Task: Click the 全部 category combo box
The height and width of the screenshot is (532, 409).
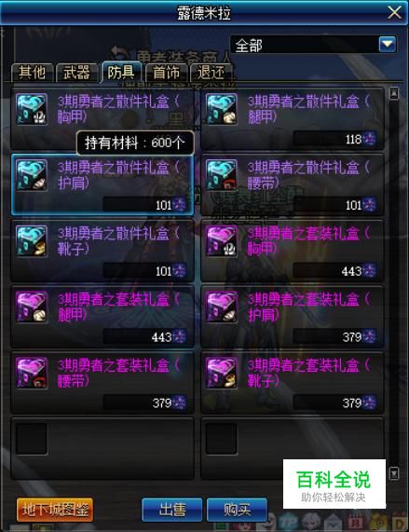Action: [314, 45]
